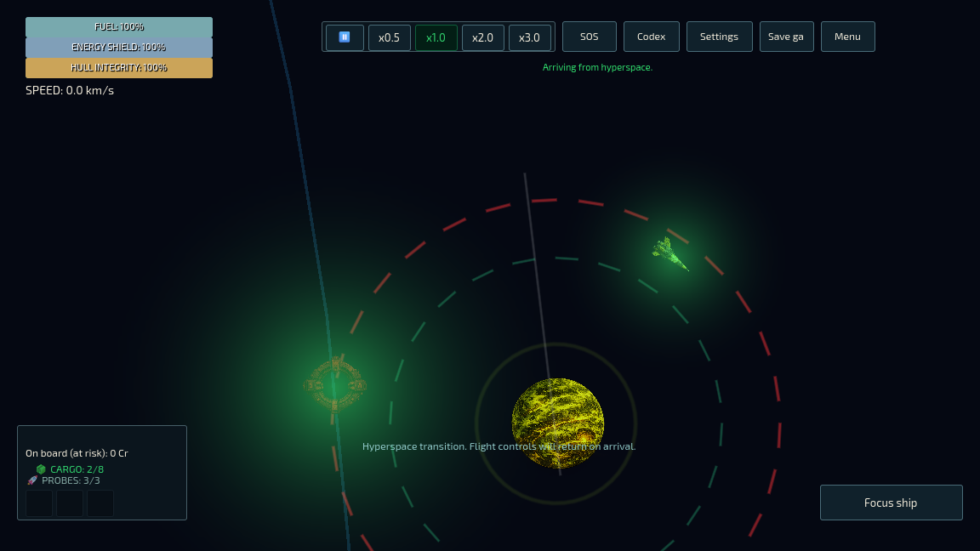Click the CARGO: 2/8 label
The width and height of the screenshot is (980, 551).
click(77, 469)
